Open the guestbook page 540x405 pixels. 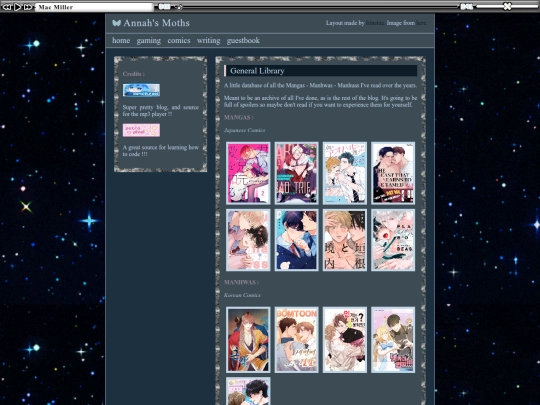pyautogui.click(x=243, y=41)
